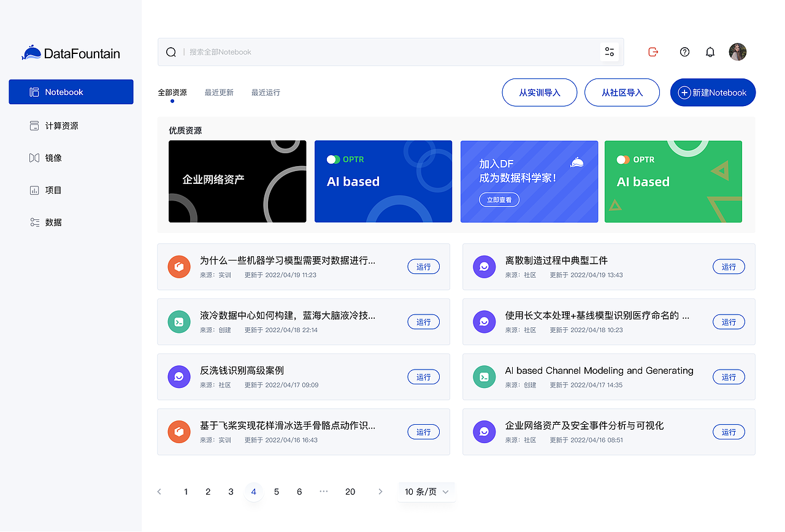The image size is (785, 532).
Task: Open the notifications bell
Action: point(710,52)
